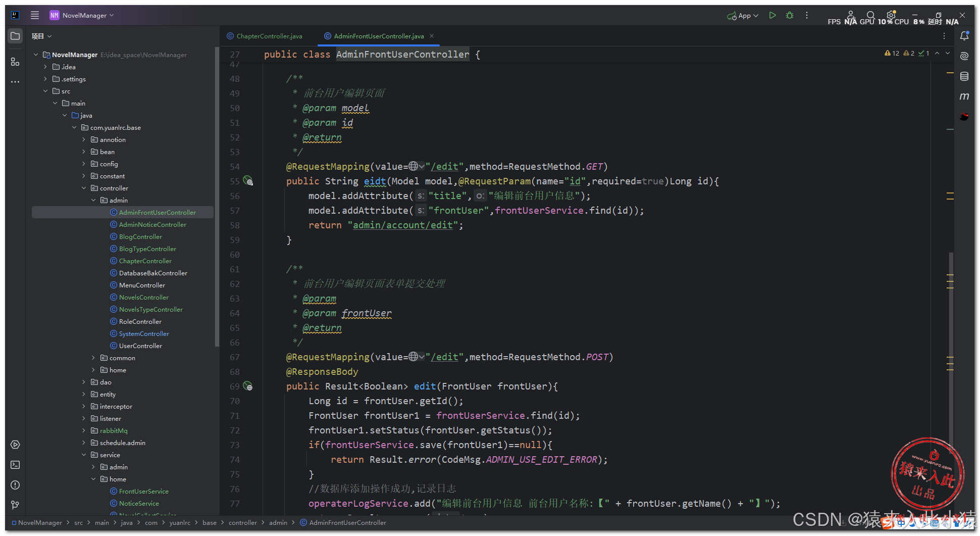
Task: Open the Terminal tool window
Action: (x=15, y=465)
